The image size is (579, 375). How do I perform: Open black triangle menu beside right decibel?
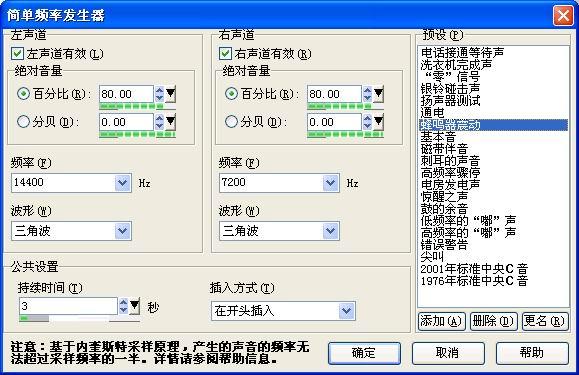click(378, 121)
